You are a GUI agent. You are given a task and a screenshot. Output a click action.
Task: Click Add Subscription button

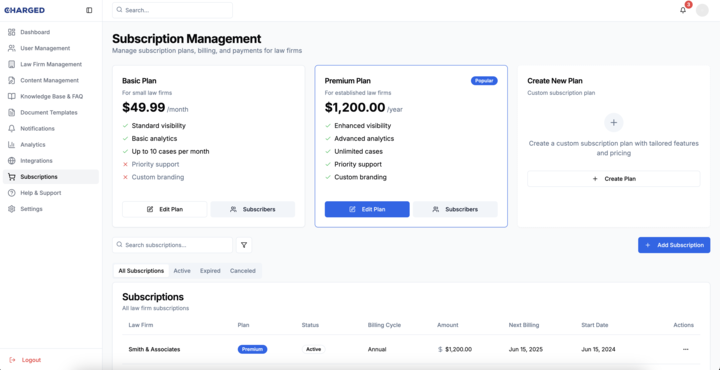[674, 245]
